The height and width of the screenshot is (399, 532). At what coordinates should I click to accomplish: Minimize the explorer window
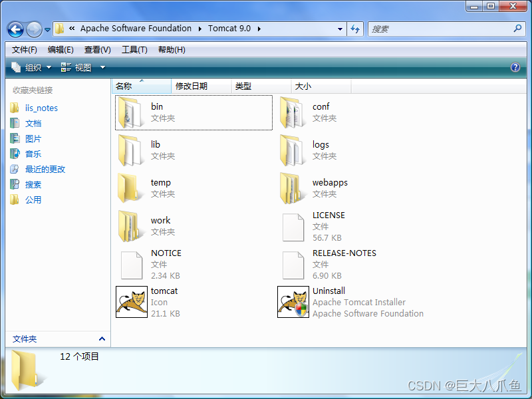tap(474, 6)
